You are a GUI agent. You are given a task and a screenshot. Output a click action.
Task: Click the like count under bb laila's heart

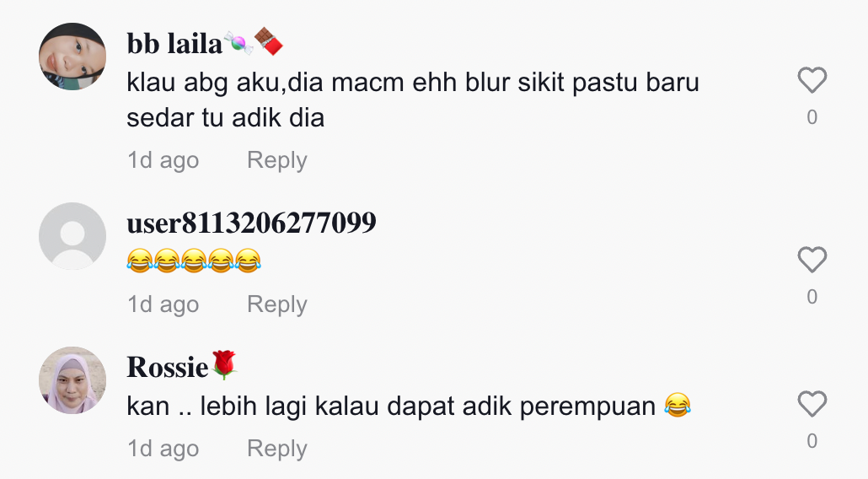pos(812,117)
